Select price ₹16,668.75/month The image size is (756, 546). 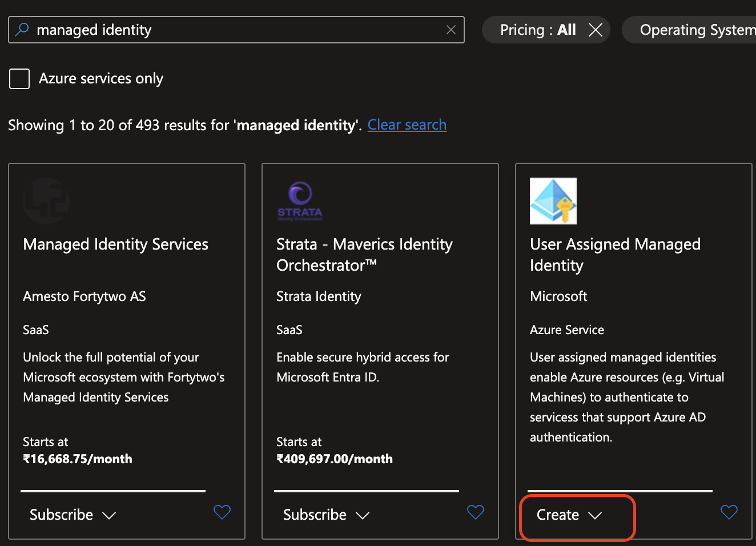(78, 459)
